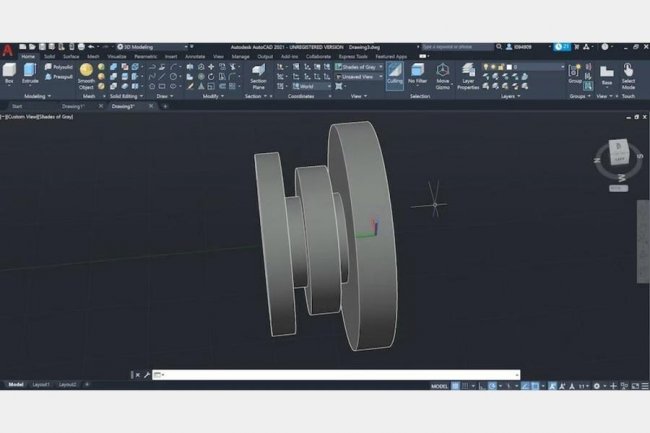This screenshot has width=650, height=433.
Task: Click the Help question mark icon
Action: click(x=605, y=47)
